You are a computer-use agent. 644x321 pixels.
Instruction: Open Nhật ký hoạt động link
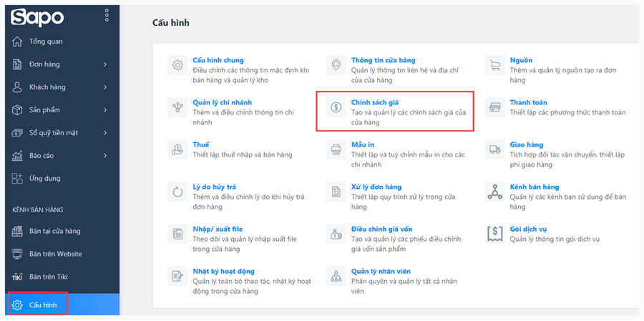point(223,272)
